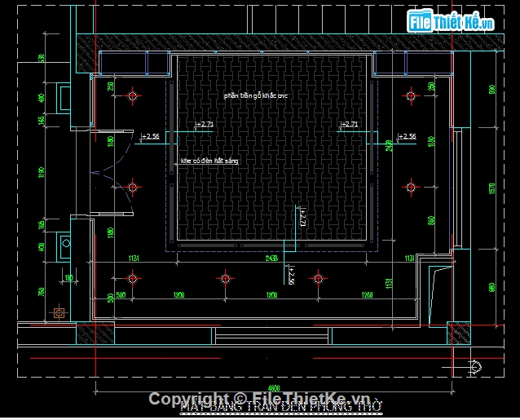This screenshot has width=520, height=420.
Task: Select the 145 vertical dimension
Action: tap(41, 120)
